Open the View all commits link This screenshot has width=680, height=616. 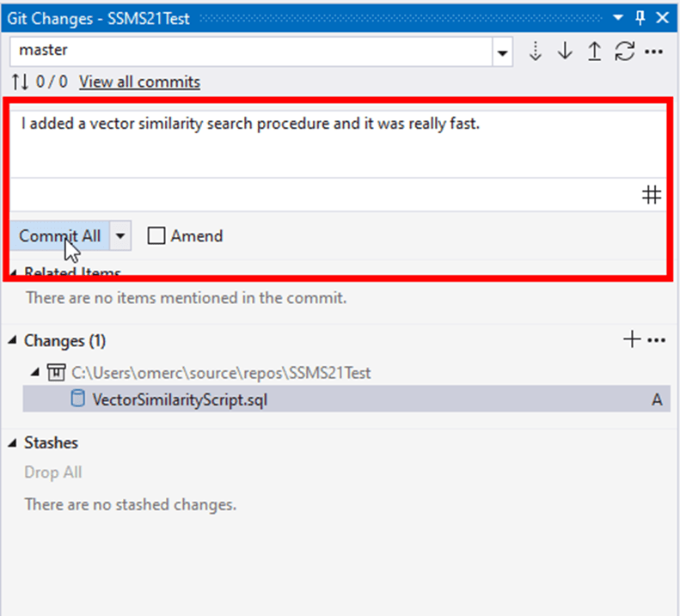(x=139, y=82)
